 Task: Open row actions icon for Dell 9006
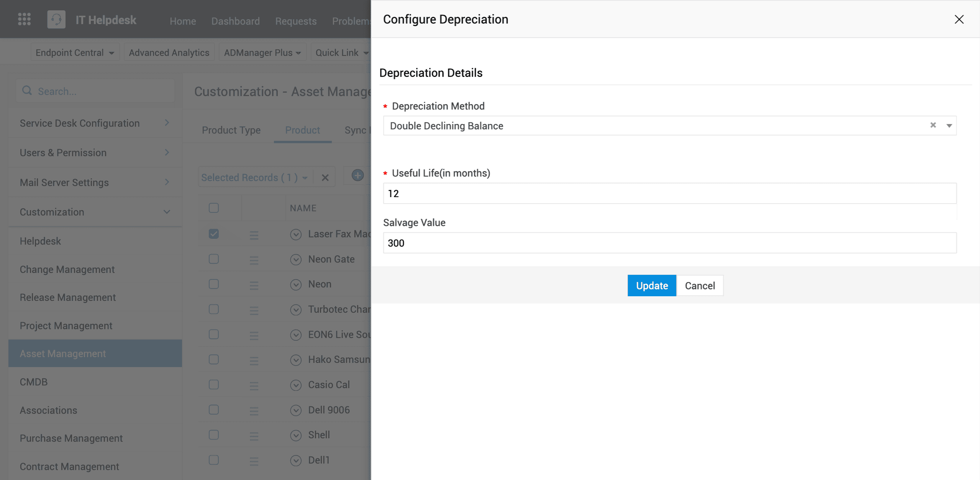point(296,410)
